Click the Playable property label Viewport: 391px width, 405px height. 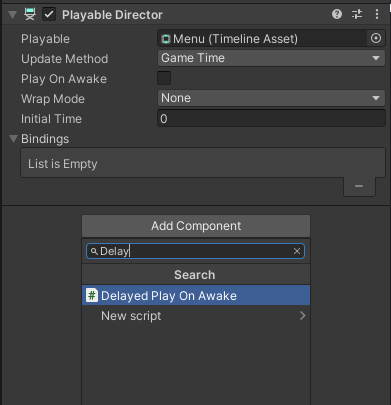click(45, 39)
